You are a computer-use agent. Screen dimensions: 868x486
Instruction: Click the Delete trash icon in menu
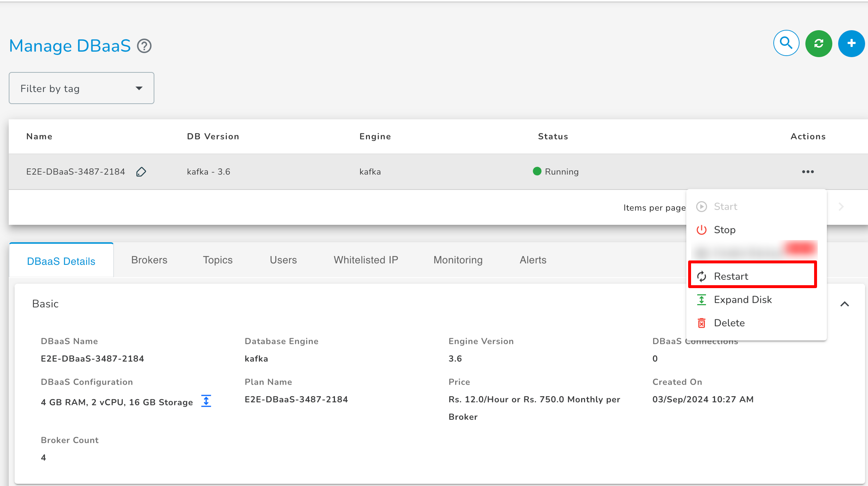pos(702,323)
